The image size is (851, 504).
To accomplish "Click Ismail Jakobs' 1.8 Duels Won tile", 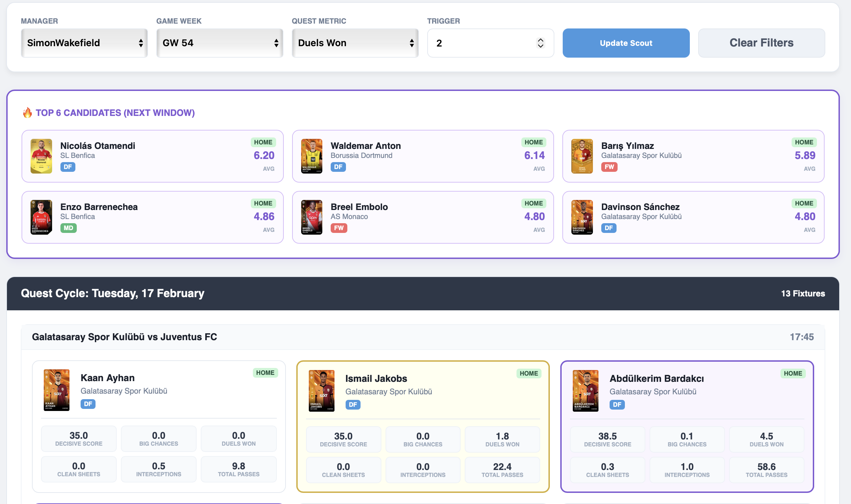I will tap(502, 439).
